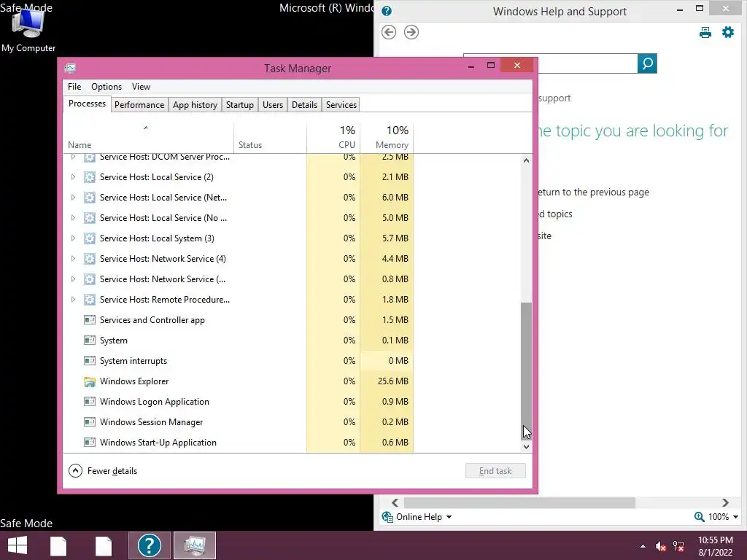Go back in Windows Help and Support
Viewport: 747px width, 560px height.
[389, 32]
